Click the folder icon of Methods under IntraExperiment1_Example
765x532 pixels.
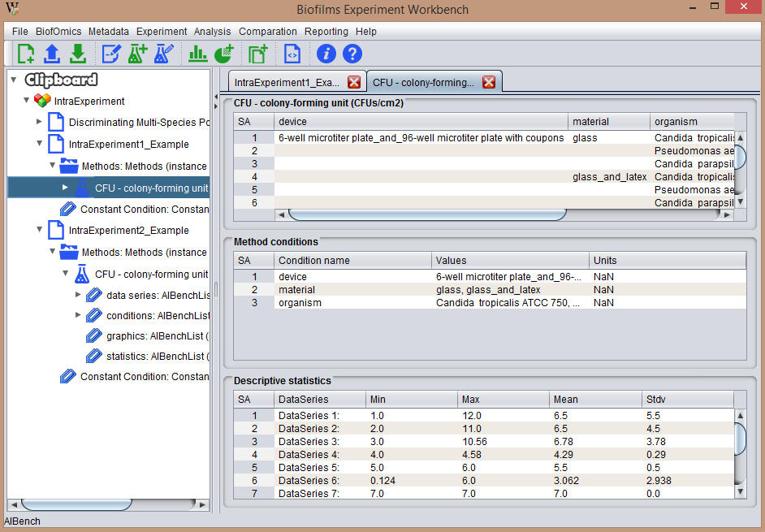point(69,166)
